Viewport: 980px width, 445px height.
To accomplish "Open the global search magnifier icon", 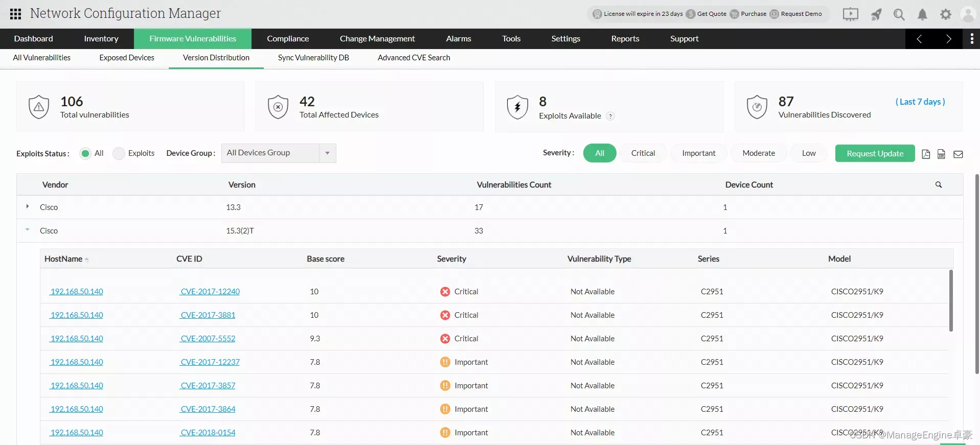I will click(899, 14).
